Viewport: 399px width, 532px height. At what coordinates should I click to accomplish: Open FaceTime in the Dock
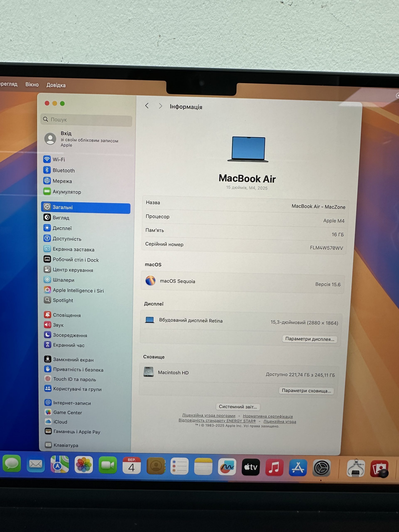tap(107, 465)
